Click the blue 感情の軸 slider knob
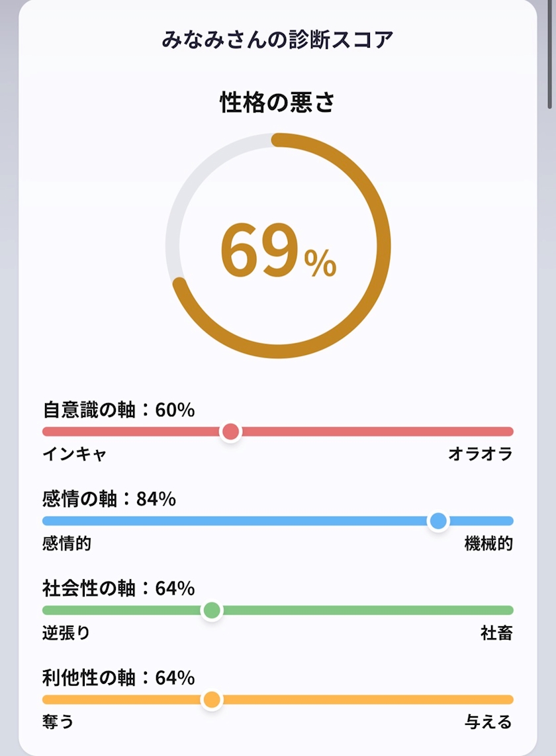The width and height of the screenshot is (556, 756). 438,521
